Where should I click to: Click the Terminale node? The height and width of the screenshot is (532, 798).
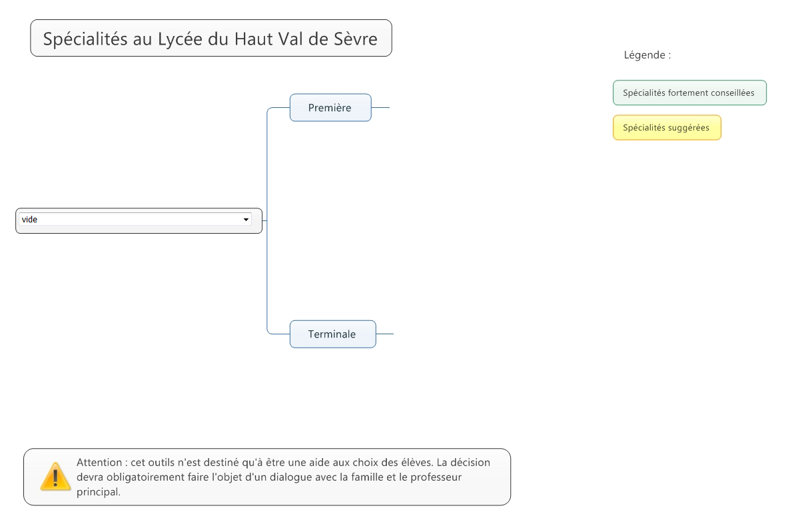(x=333, y=334)
